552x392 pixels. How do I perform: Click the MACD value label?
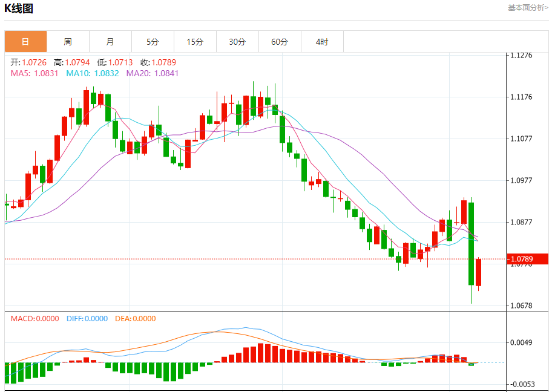click(x=35, y=318)
